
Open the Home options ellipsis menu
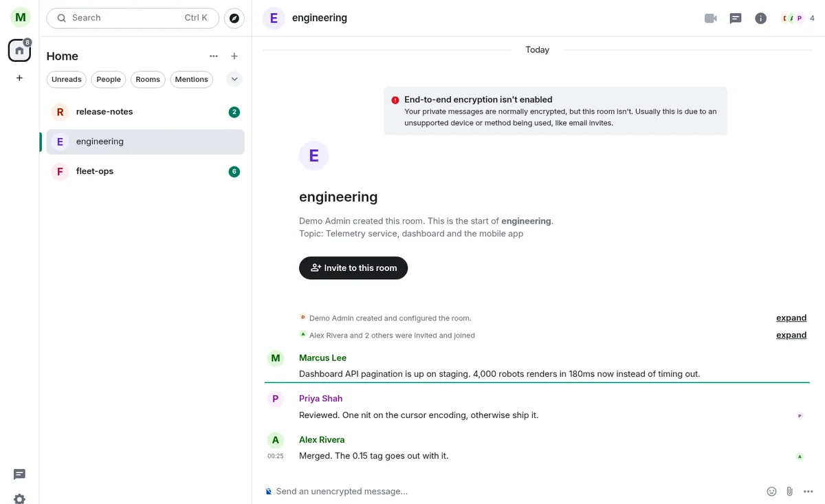pos(214,56)
